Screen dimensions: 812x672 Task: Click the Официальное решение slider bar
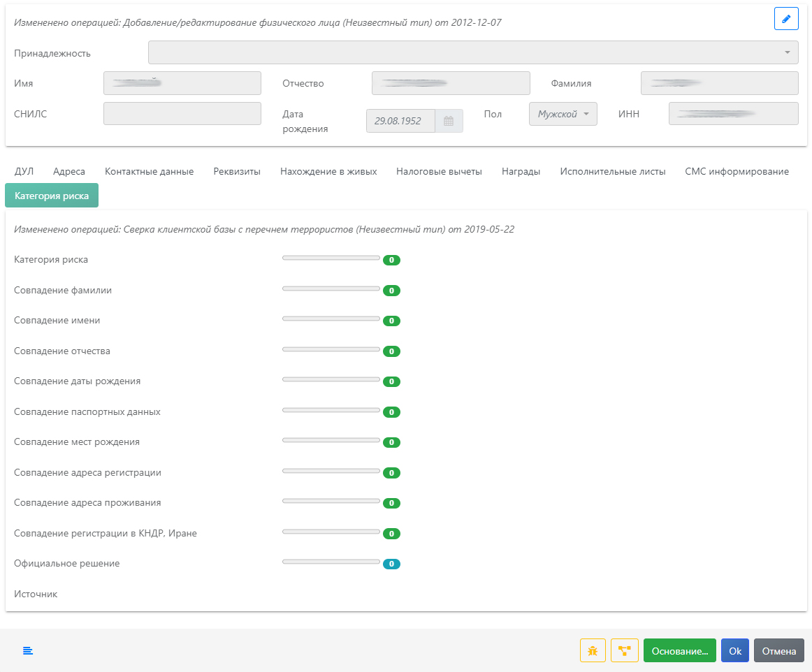pyautogui.click(x=331, y=562)
